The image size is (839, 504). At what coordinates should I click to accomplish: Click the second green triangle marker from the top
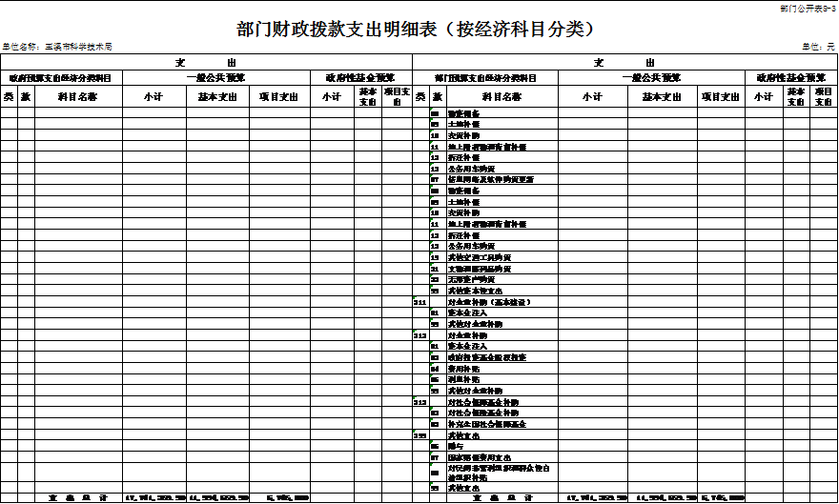pyautogui.click(x=431, y=122)
